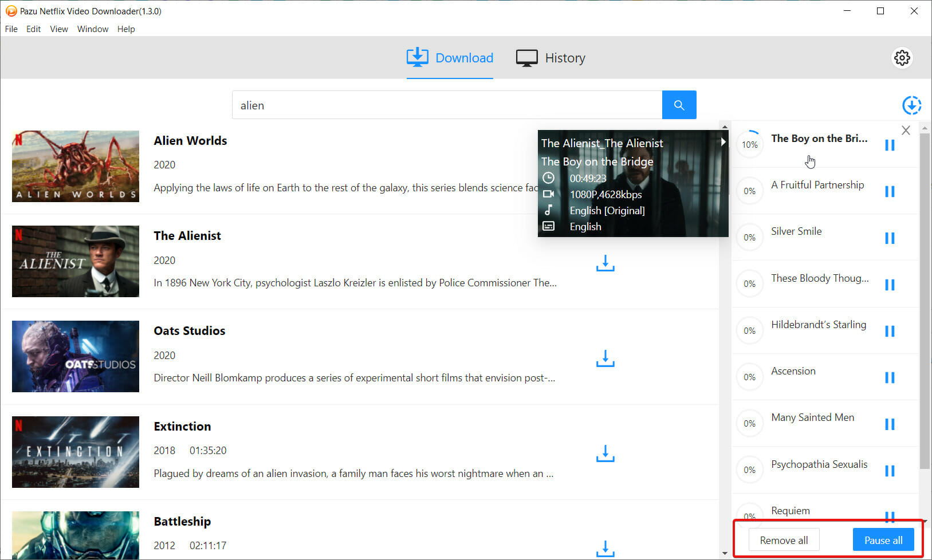Click the 10% progress circle

tap(750, 144)
